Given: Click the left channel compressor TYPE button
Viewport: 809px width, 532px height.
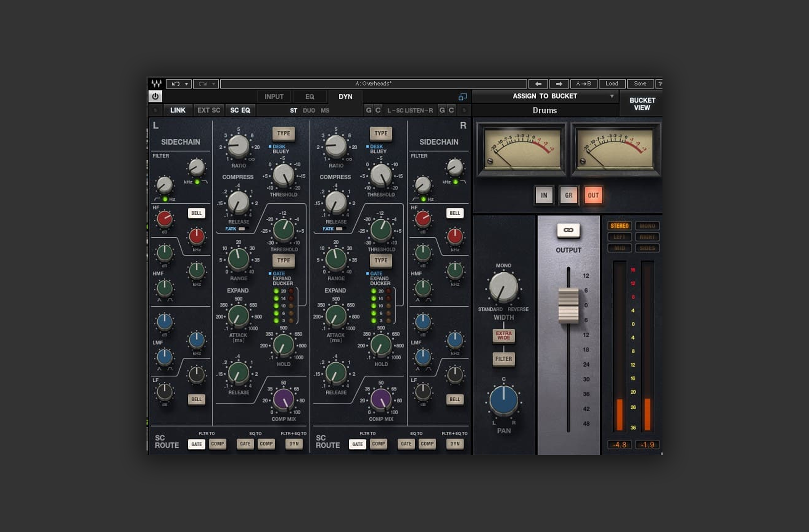Looking at the screenshot, I should tap(283, 133).
